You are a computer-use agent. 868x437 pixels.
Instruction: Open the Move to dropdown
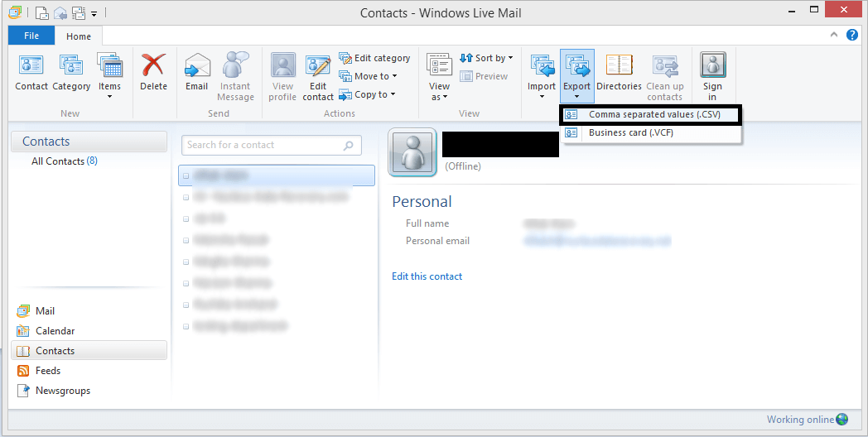pos(368,76)
